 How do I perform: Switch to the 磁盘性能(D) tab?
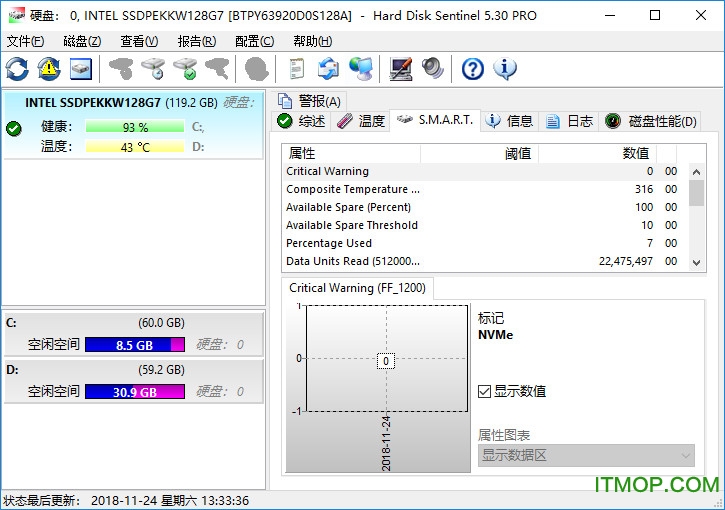pyautogui.click(x=650, y=121)
